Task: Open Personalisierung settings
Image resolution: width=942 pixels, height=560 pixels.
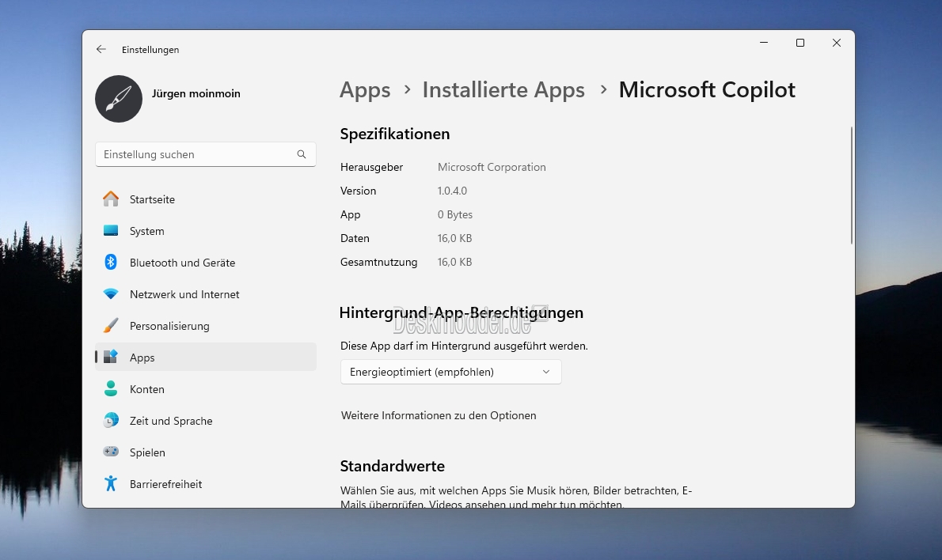Action: coord(206,326)
